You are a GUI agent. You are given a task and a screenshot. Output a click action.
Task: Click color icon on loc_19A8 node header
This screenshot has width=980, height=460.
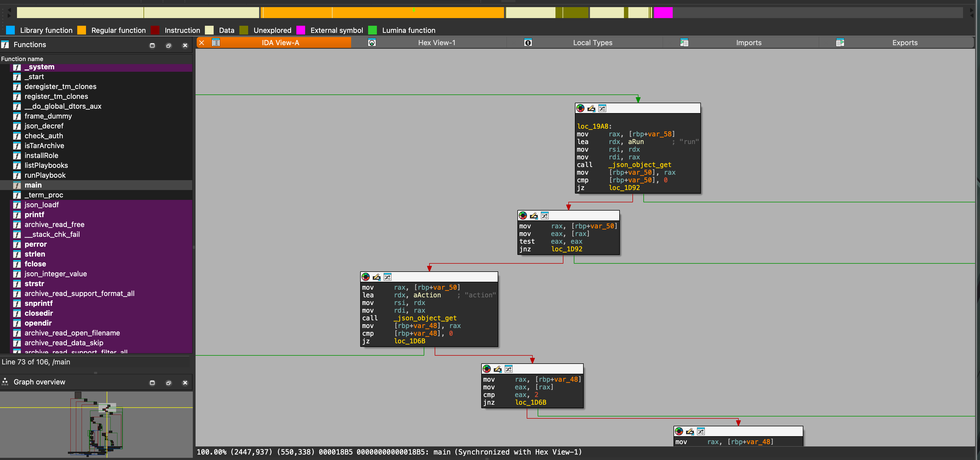coord(580,108)
